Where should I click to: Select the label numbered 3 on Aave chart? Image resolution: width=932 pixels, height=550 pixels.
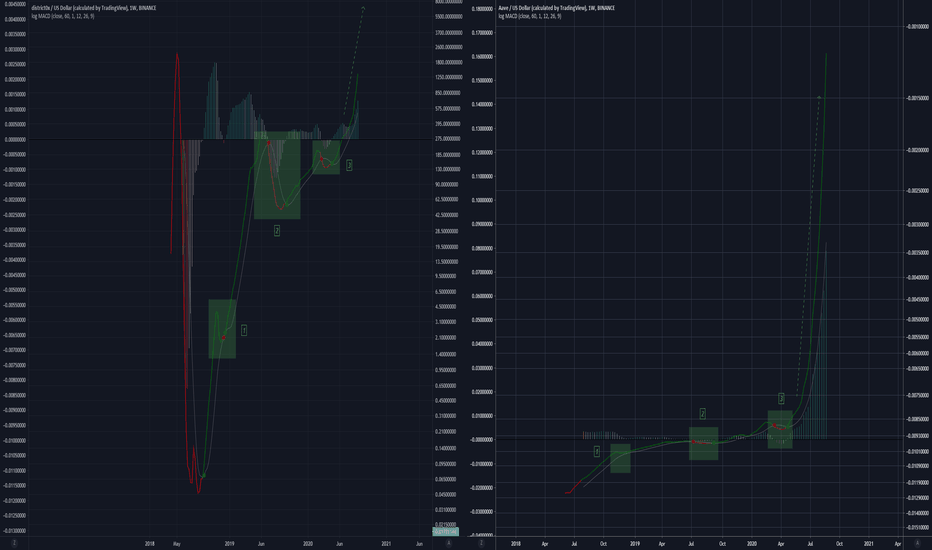click(x=781, y=398)
